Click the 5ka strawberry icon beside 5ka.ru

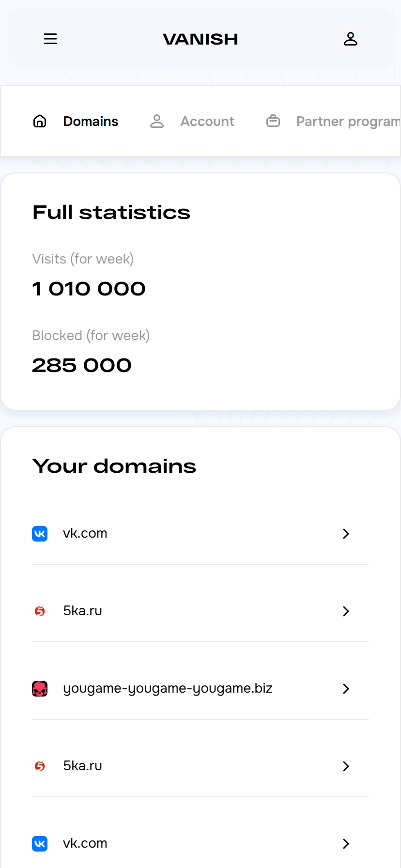point(40,611)
